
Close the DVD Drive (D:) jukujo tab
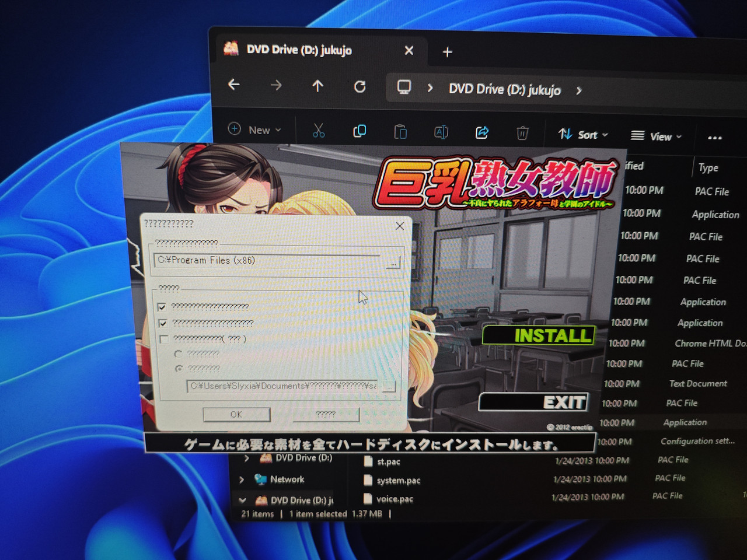point(409,51)
